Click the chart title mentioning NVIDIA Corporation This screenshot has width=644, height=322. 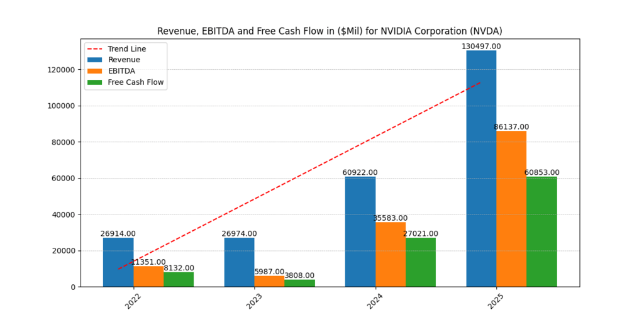click(x=330, y=31)
